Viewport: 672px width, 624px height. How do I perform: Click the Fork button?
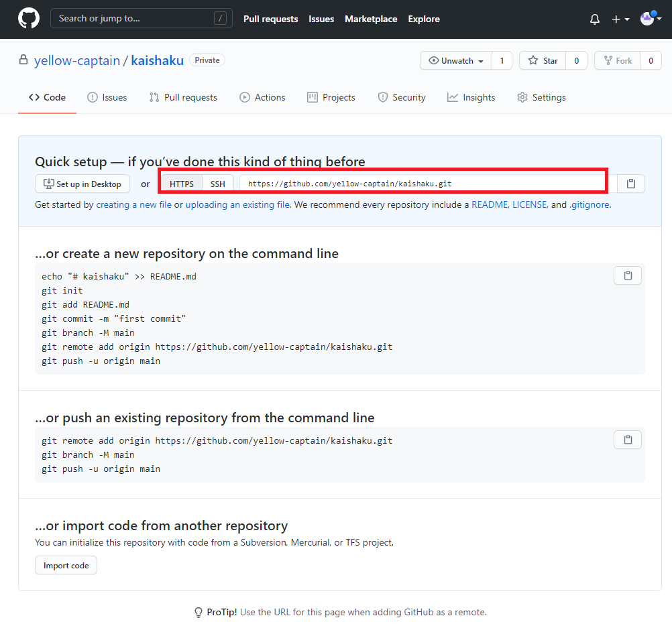pyautogui.click(x=618, y=61)
